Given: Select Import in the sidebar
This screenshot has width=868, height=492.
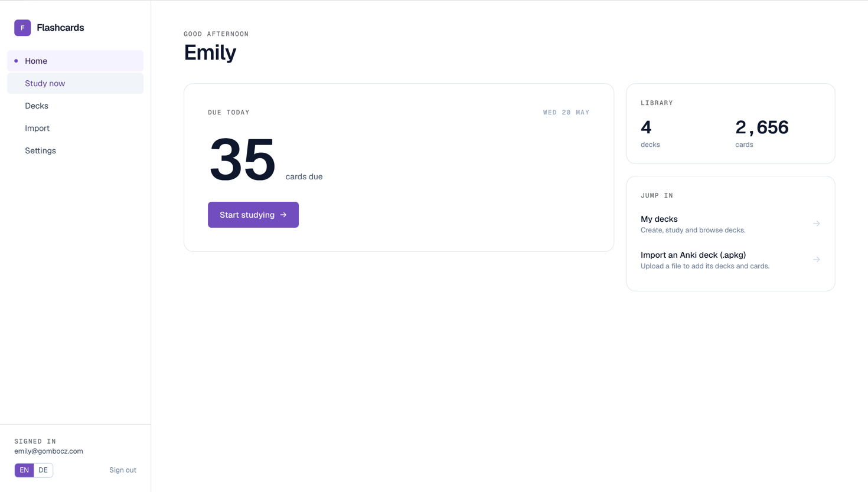Looking at the screenshot, I should pos(75,128).
